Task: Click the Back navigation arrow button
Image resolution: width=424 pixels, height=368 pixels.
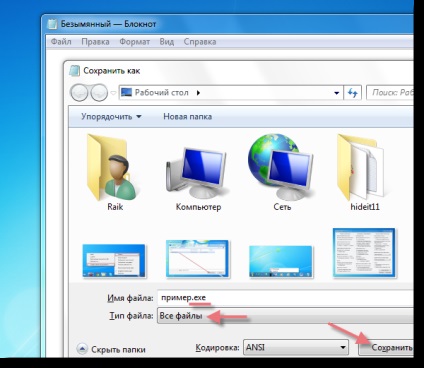Action: [x=79, y=93]
